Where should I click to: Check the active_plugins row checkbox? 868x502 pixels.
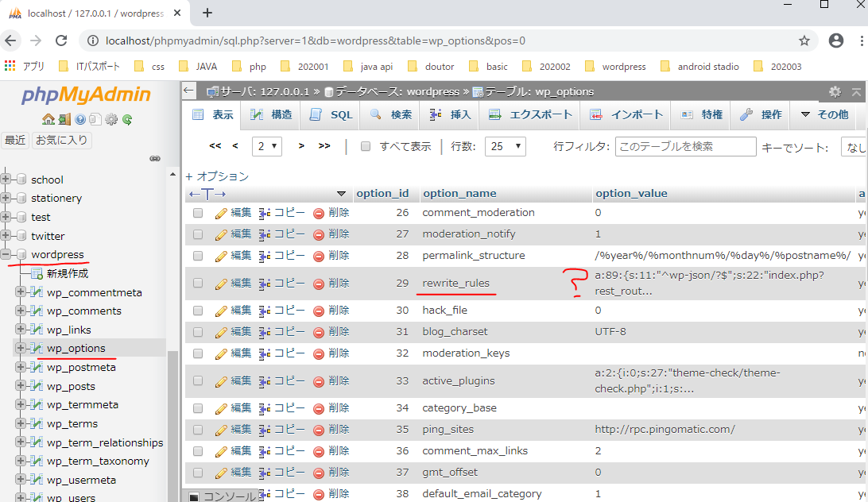(x=198, y=380)
